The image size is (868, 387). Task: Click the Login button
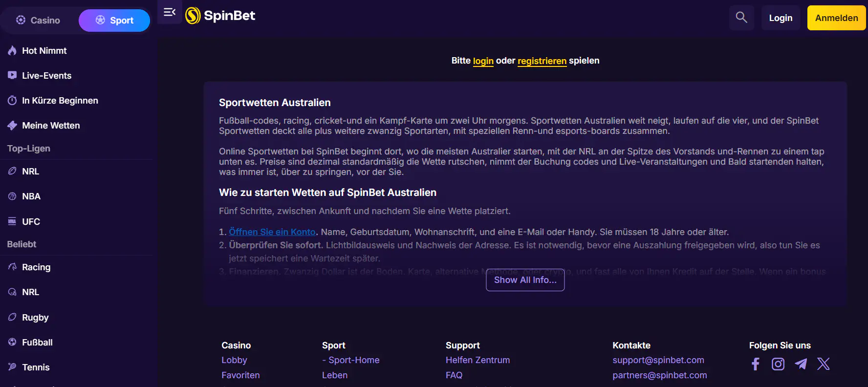coord(781,18)
